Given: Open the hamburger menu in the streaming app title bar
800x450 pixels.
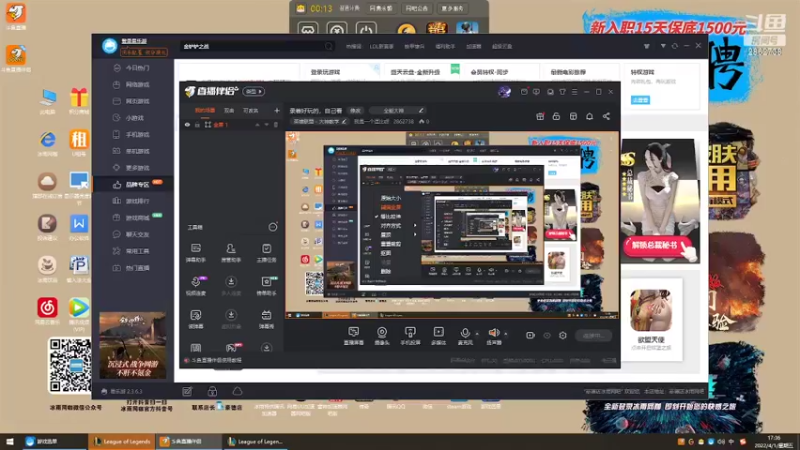Looking at the screenshot, I should pyautogui.click(x=574, y=92).
